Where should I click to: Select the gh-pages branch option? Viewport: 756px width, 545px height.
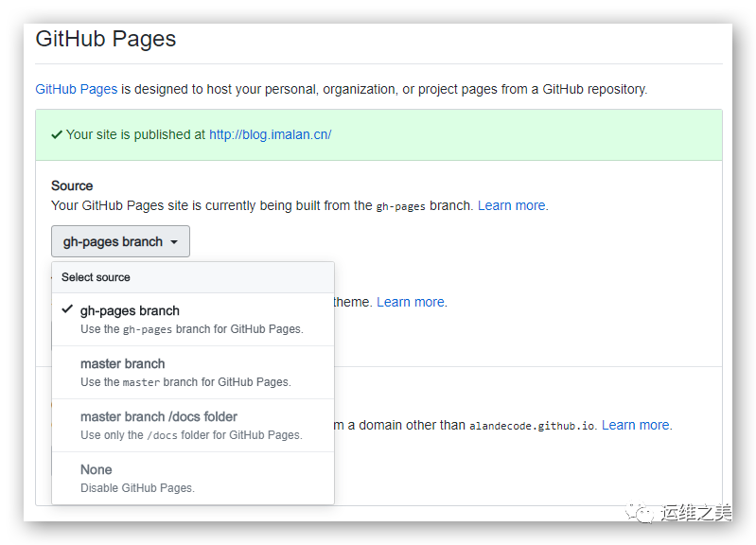coord(193,319)
